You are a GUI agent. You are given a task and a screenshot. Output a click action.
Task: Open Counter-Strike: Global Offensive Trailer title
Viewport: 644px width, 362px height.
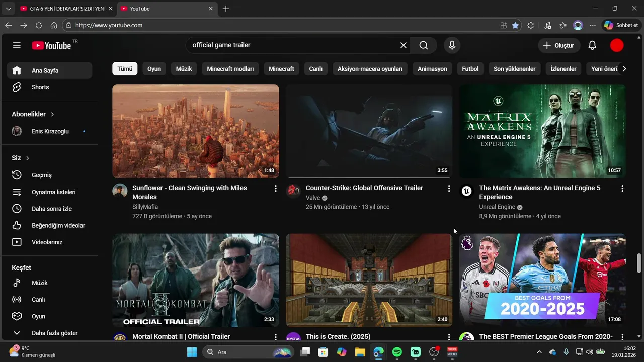pyautogui.click(x=364, y=188)
